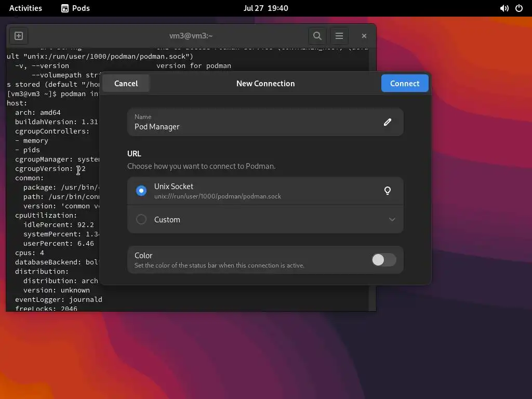532x399 pixels.
Task: Open the terminal hamburger menu
Action: point(339,36)
